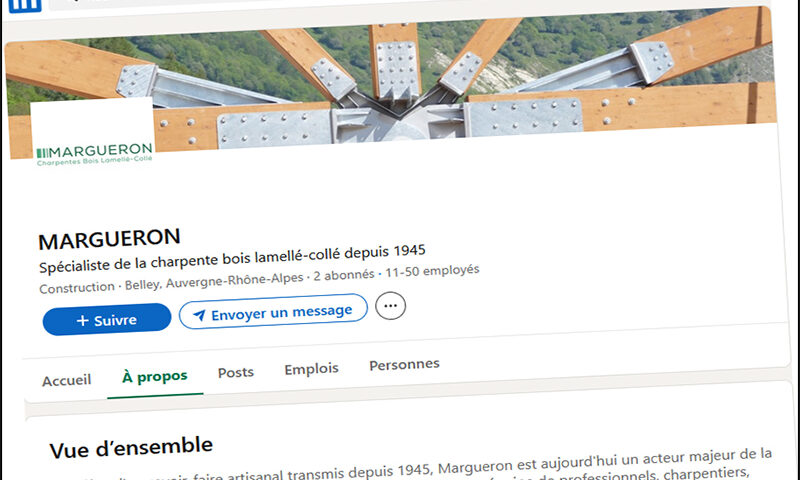Click the Construction industry label
This screenshot has width=800, height=480.
tap(77, 288)
